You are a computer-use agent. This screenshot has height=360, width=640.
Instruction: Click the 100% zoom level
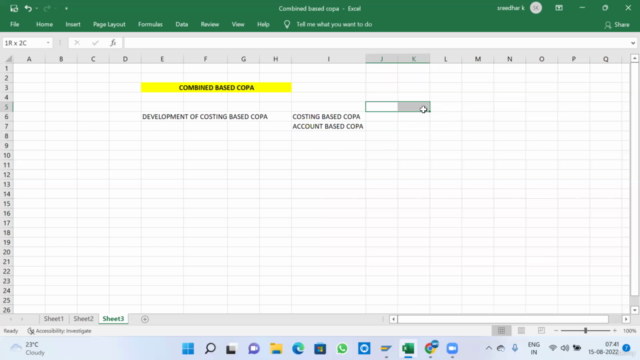point(629,331)
